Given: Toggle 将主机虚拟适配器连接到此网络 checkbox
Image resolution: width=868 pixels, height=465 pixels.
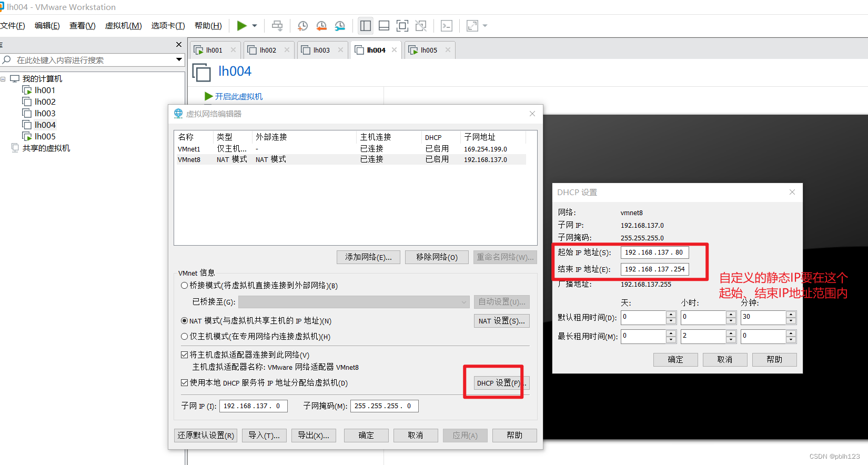Looking at the screenshot, I should [x=184, y=355].
